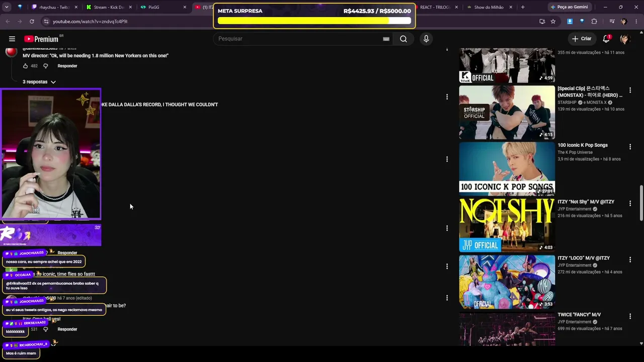The height and width of the screenshot is (362, 644).
Task: Open options for TWICE FANCY video
Action: 630,316
